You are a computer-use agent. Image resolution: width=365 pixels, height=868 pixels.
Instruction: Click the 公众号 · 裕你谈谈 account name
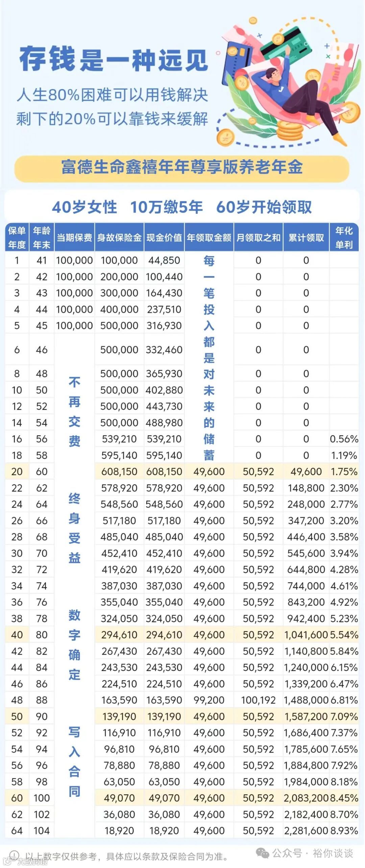click(313, 853)
